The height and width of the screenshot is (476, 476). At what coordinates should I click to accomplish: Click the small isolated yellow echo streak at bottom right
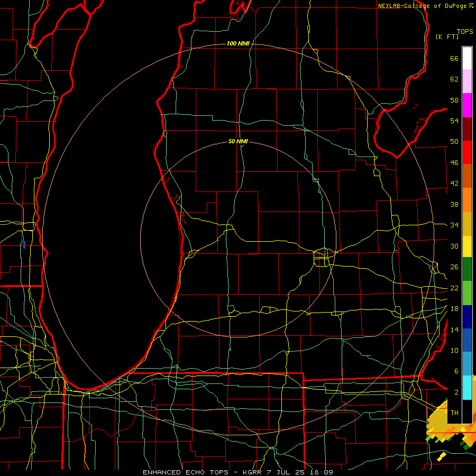click(x=442, y=456)
